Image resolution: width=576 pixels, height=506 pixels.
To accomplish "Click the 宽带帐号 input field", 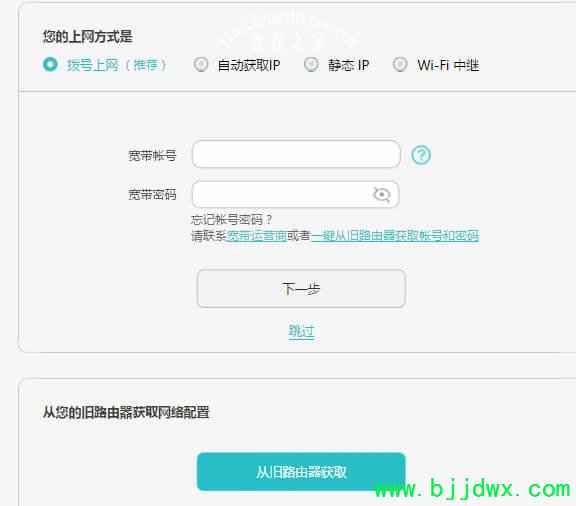I will point(296,154).
